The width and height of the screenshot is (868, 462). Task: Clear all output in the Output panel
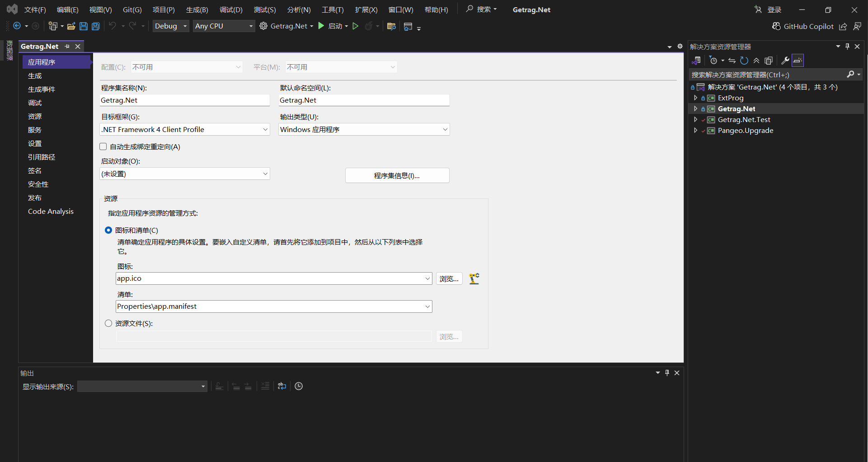click(x=265, y=386)
